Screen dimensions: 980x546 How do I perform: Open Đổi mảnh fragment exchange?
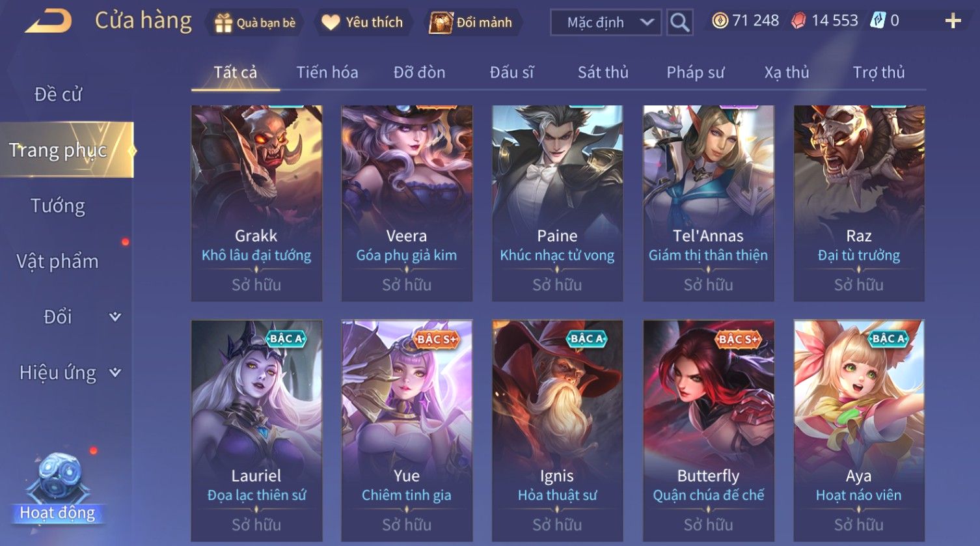pos(471,23)
